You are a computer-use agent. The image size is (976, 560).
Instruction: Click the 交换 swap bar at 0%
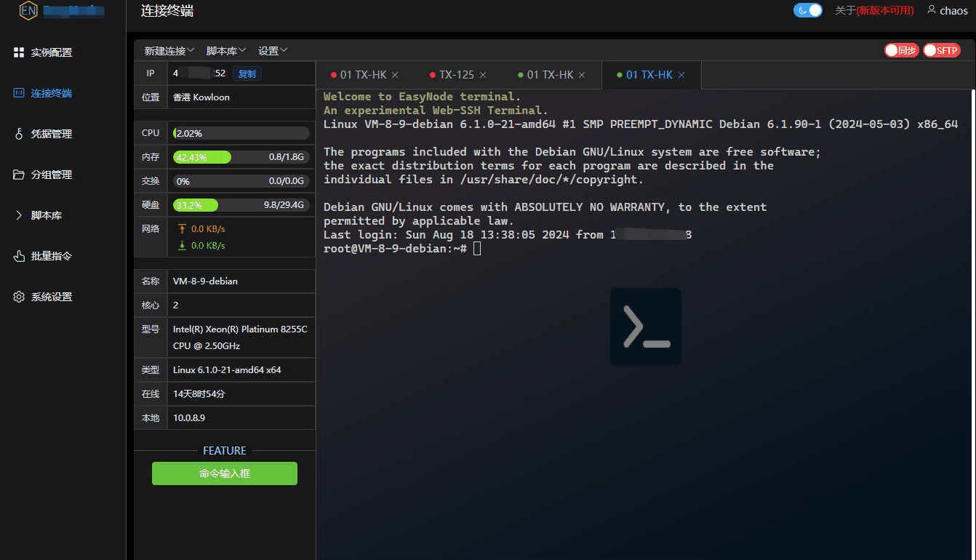241,181
